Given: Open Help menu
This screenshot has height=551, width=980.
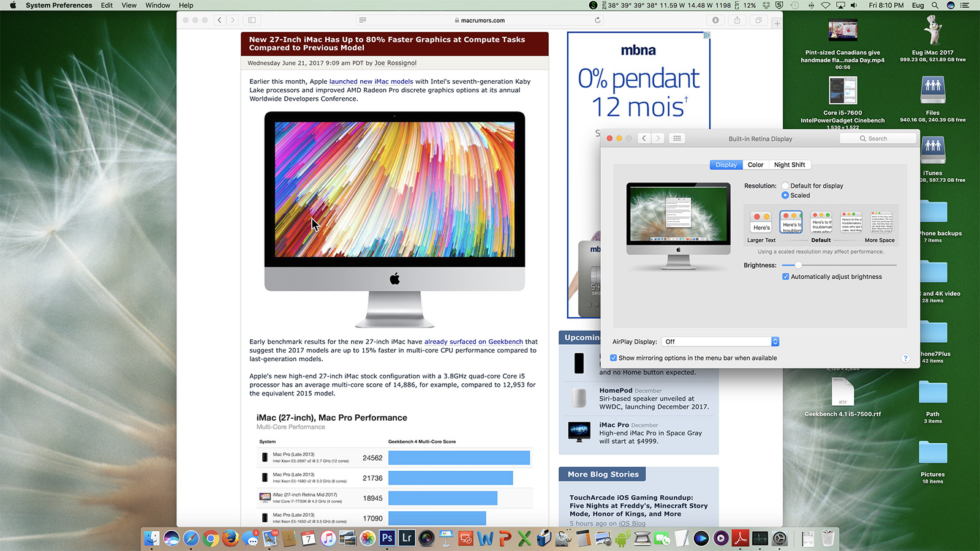Looking at the screenshot, I should click(x=186, y=5).
